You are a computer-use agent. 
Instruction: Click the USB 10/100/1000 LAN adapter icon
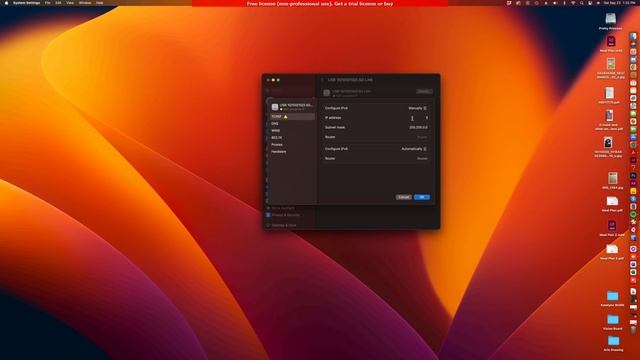point(275,107)
